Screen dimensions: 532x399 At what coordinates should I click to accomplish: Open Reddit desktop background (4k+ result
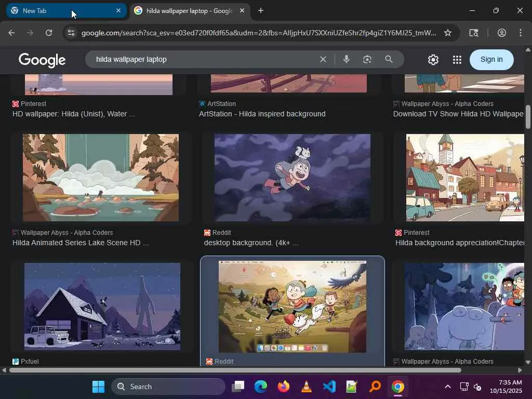coord(251,243)
